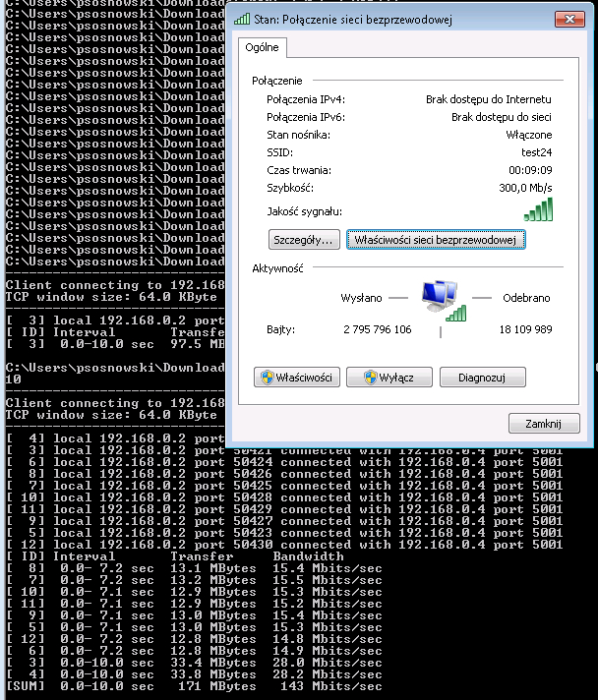Click the lower TCP window size line in console
This screenshot has width=598, height=700.
[x=111, y=415]
